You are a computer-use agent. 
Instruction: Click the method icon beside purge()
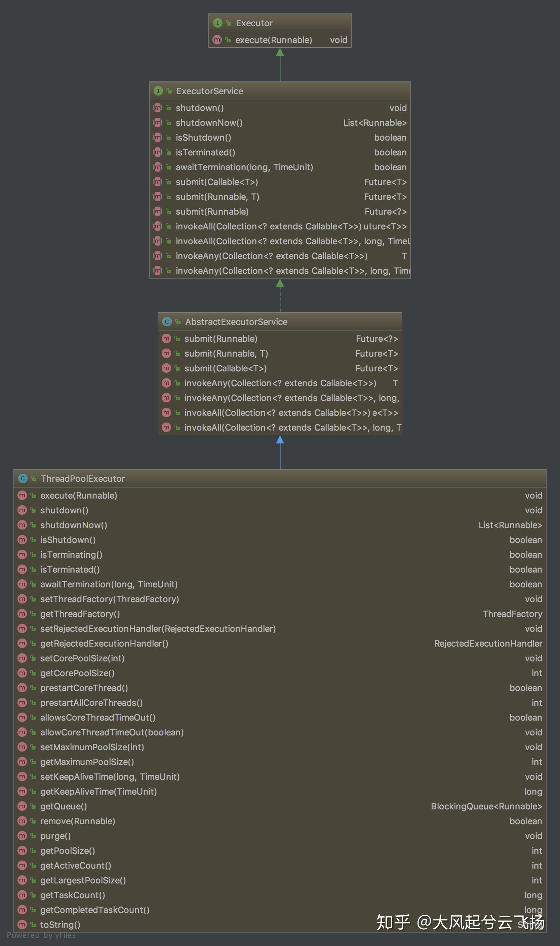point(22,836)
